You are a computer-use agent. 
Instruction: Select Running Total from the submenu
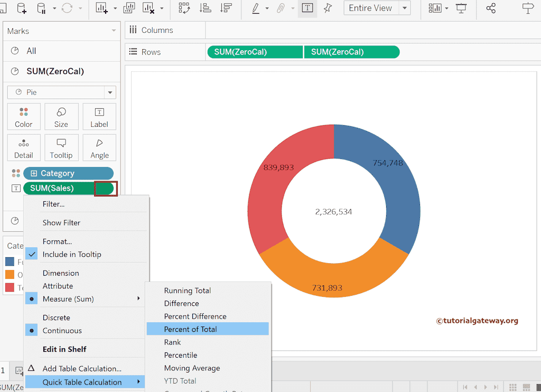tap(187, 291)
